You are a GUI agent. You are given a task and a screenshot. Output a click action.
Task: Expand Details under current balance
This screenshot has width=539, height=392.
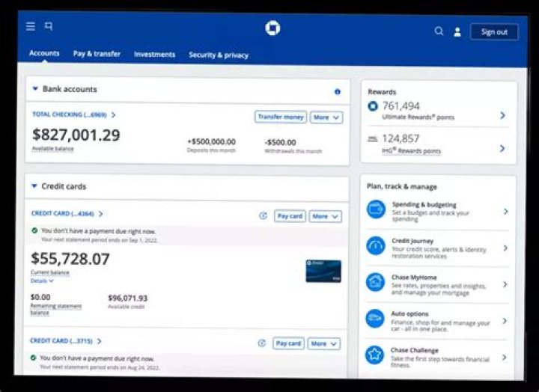coord(42,281)
